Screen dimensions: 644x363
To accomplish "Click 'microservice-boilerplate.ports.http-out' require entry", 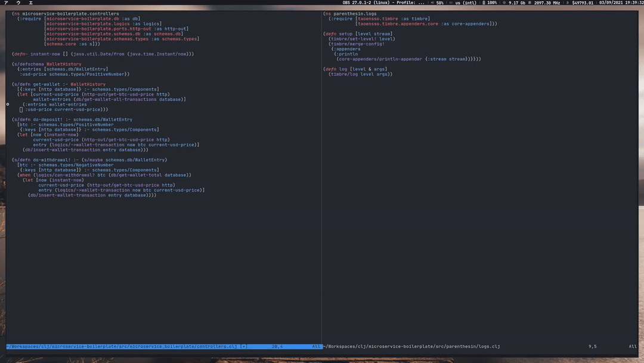I will [98, 29].
